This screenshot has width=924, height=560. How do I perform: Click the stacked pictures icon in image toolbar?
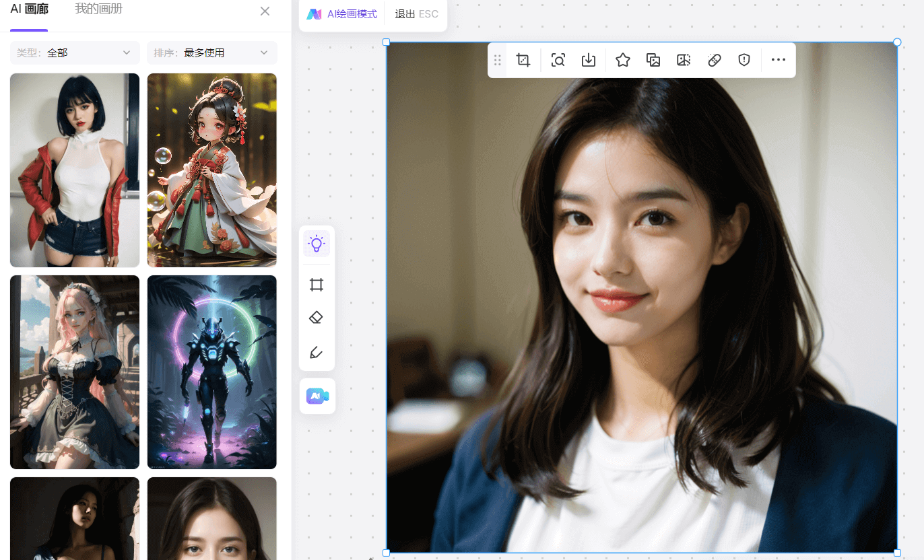tap(653, 60)
